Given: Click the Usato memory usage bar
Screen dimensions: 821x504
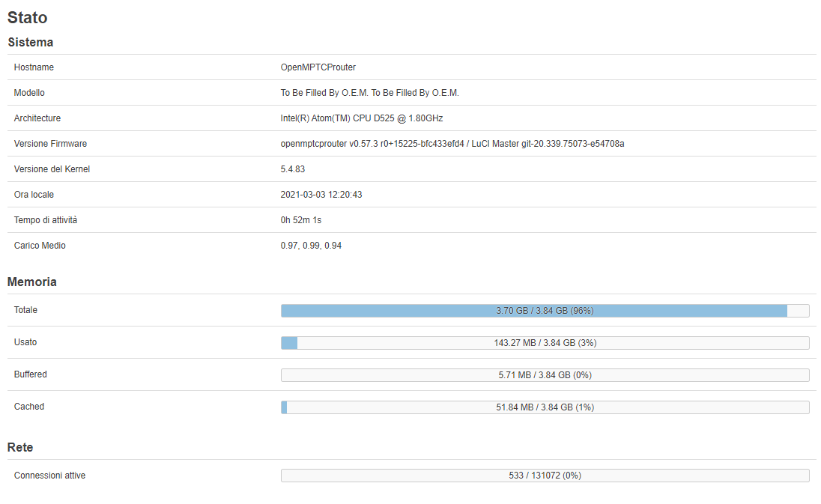Looking at the screenshot, I should (x=545, y=342).
